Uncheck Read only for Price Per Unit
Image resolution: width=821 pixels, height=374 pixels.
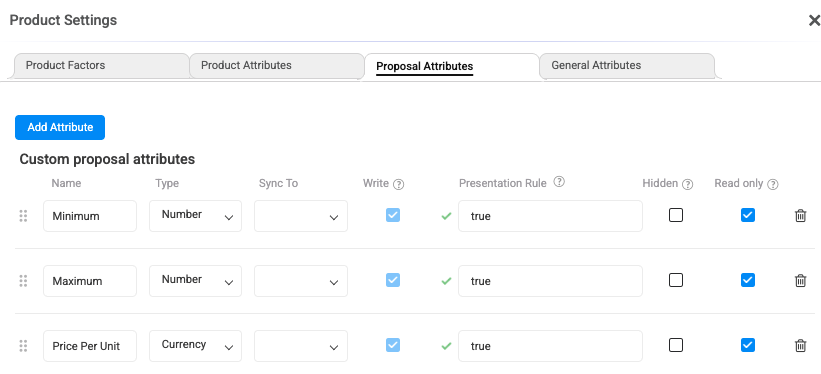click(748, 345)
